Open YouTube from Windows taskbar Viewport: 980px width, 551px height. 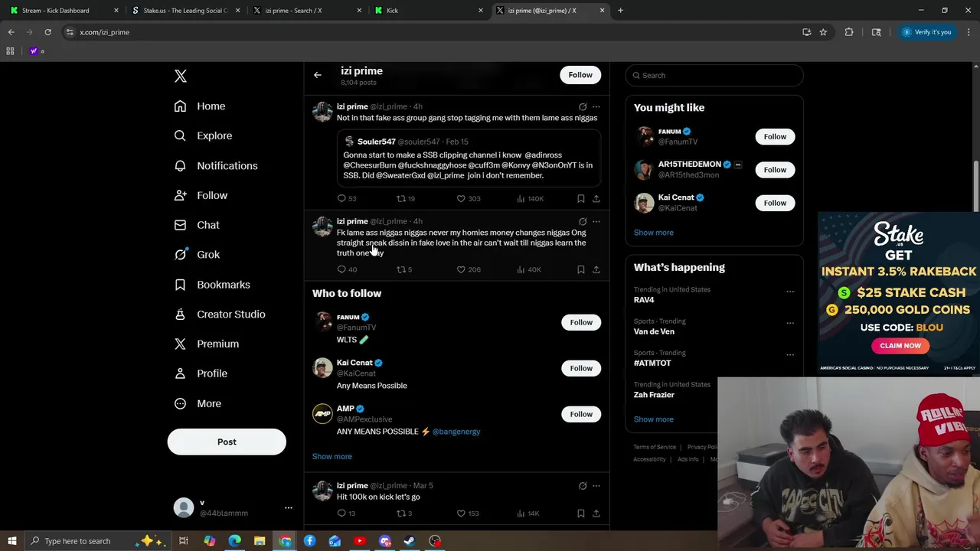(360, 541)
